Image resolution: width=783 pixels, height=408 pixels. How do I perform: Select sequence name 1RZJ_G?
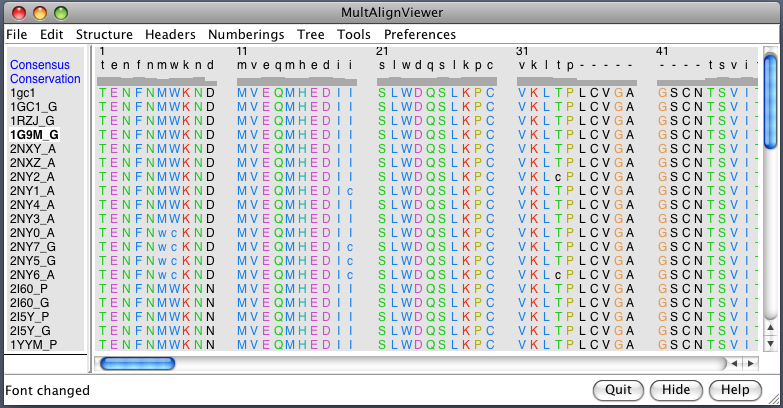32,121
